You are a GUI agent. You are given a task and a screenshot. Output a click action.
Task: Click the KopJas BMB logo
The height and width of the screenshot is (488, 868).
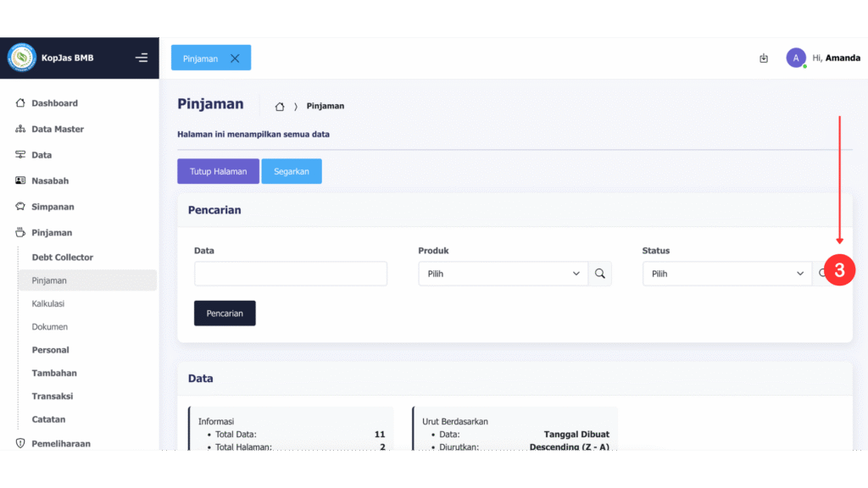(22, 58)
